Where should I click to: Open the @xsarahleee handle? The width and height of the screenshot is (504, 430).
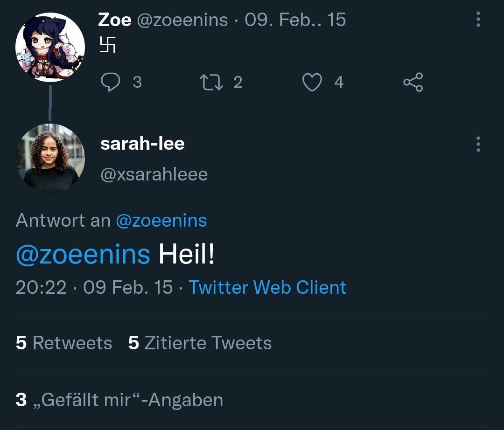[154, 174]
